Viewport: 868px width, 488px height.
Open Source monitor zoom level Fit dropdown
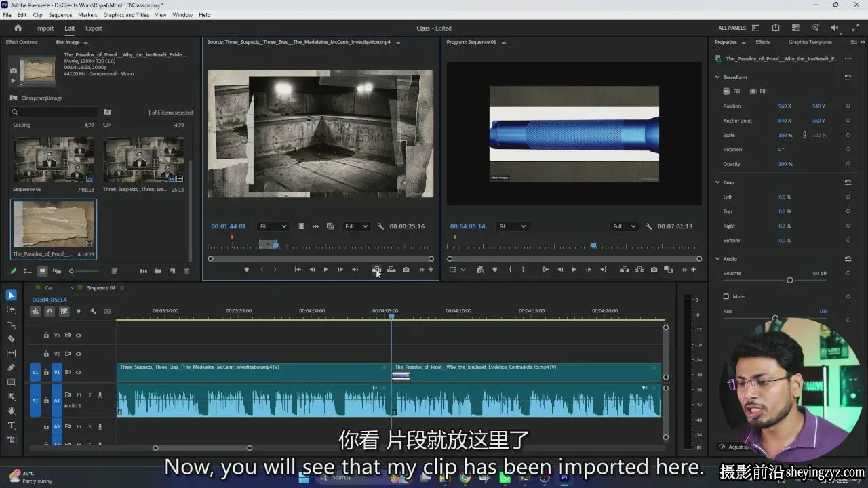(273, 226)
